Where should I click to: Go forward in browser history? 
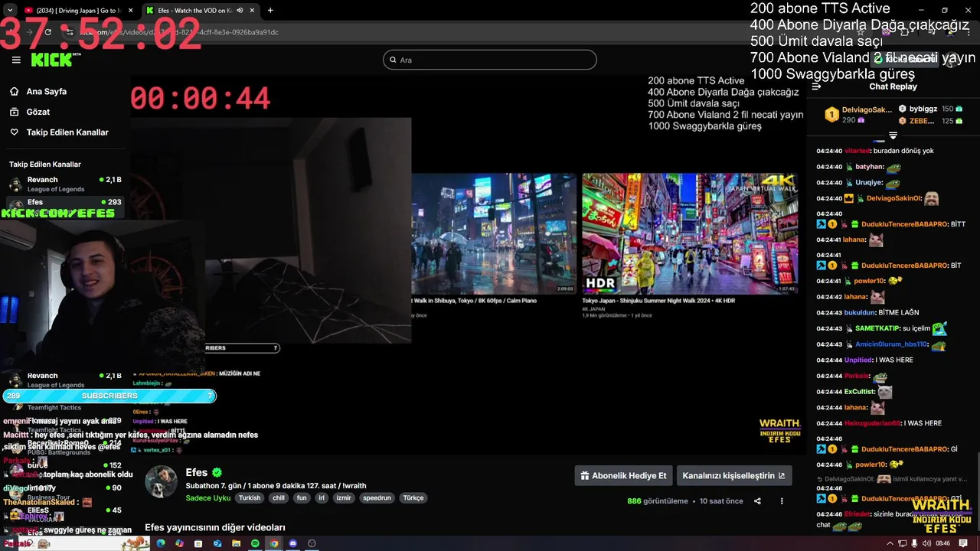29,32
